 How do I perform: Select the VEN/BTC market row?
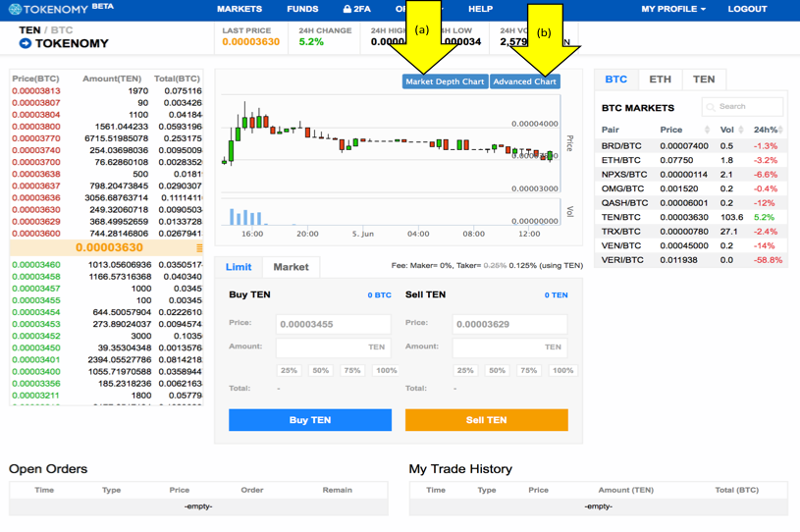pyautogui.click(x=691, y=245)
